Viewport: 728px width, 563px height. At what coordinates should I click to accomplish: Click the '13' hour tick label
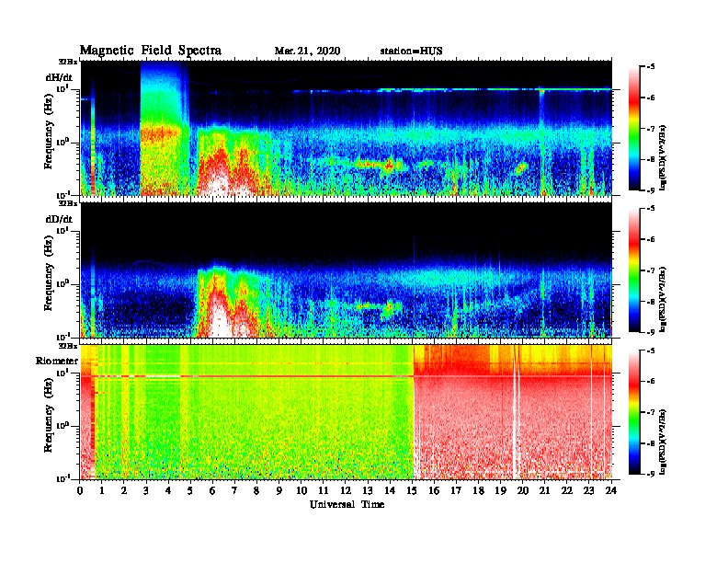coord(368,491)
